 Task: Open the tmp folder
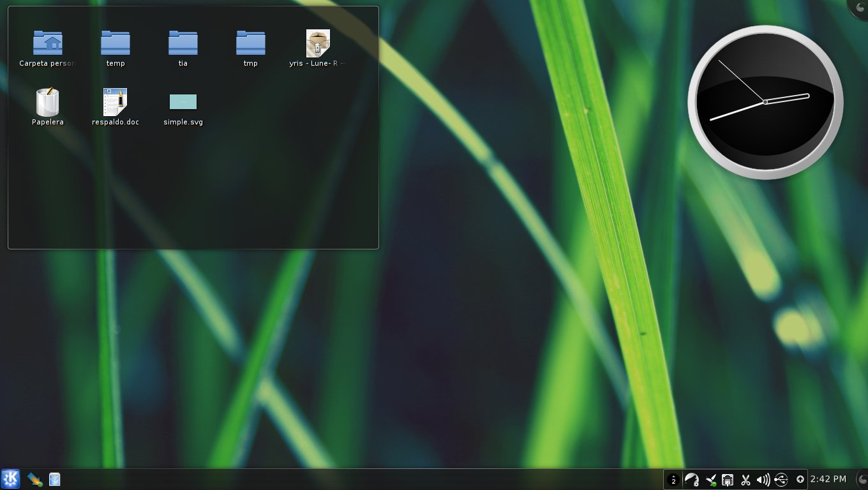251,48
